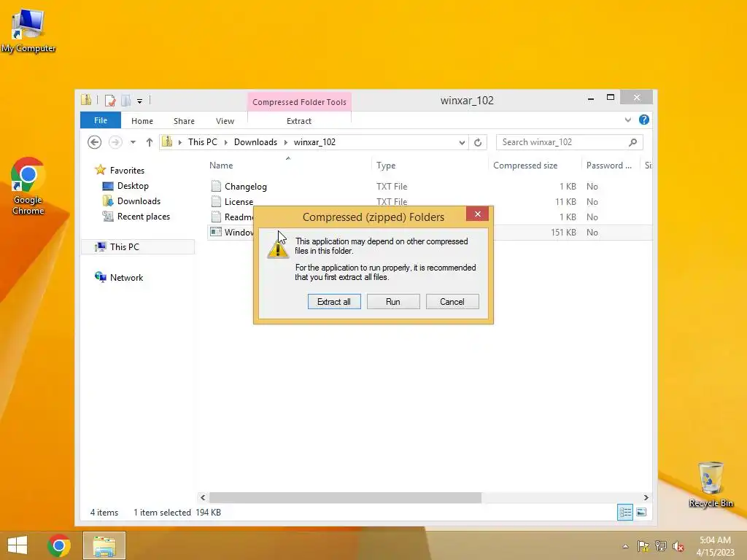Select winxar_102 in the address breadcrumb

314,142
